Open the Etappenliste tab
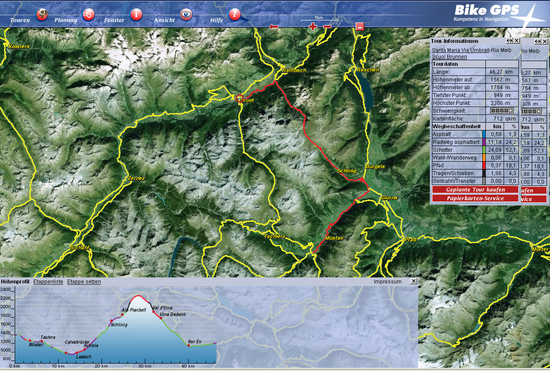This screenshot has height=371, width=550. click(48, 282)
